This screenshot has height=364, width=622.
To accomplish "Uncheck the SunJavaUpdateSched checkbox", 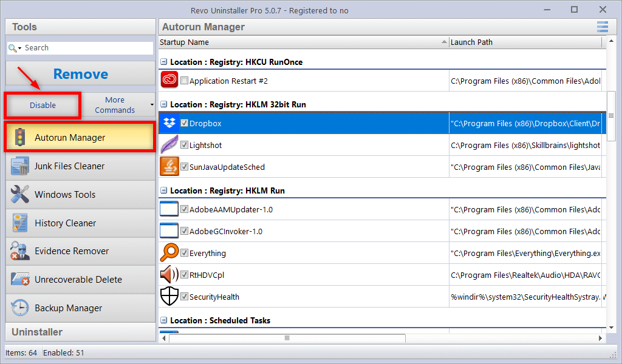I will pos(184,166).
